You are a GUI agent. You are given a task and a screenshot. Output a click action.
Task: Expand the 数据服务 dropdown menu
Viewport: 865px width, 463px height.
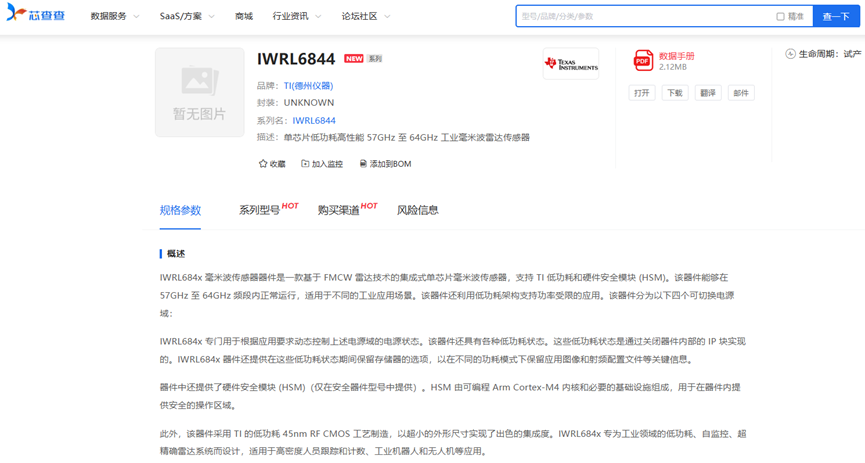click(x=115, y=17)
